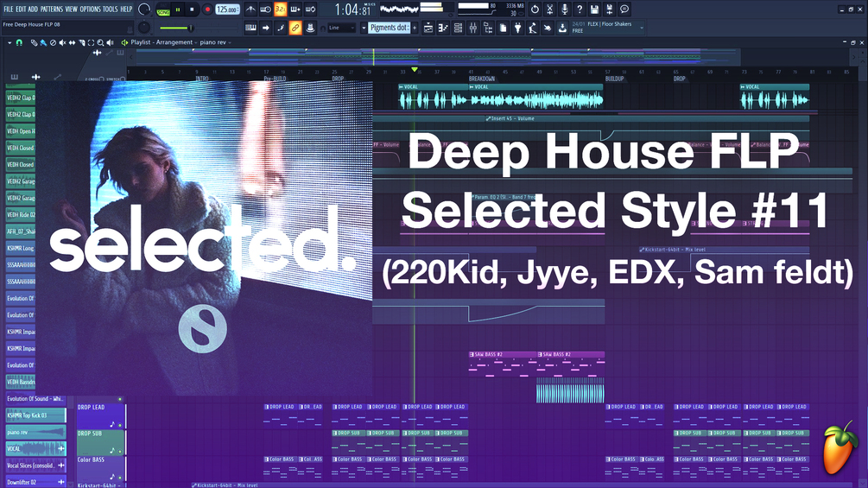Click the question mark help icon
The height and width of the screenshot is (488, 868).
click(580, 10)
